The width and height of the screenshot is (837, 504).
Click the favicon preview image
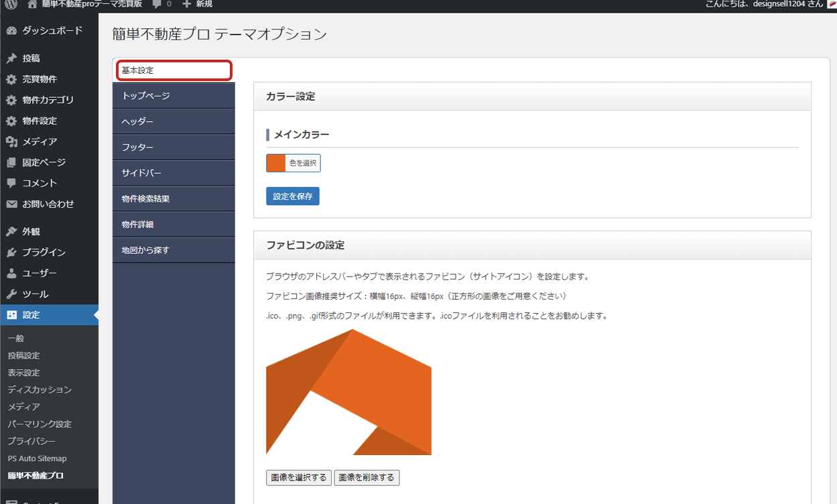(x=348, y=392)
